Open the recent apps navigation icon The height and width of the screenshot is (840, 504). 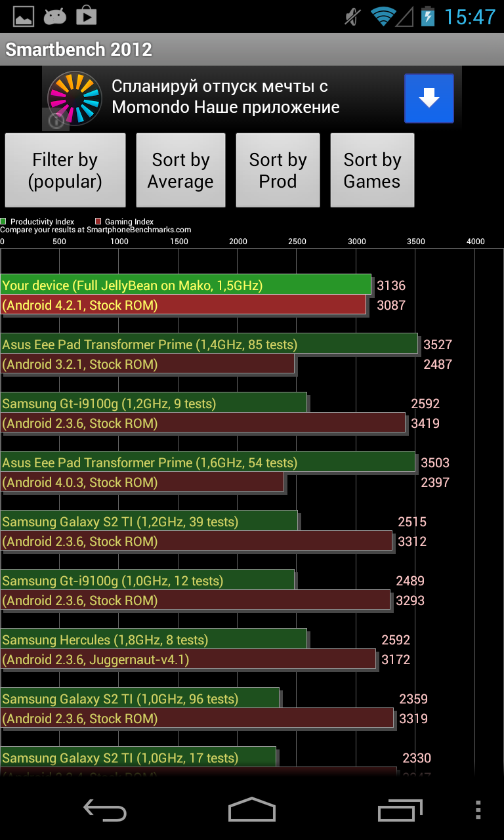400,810
